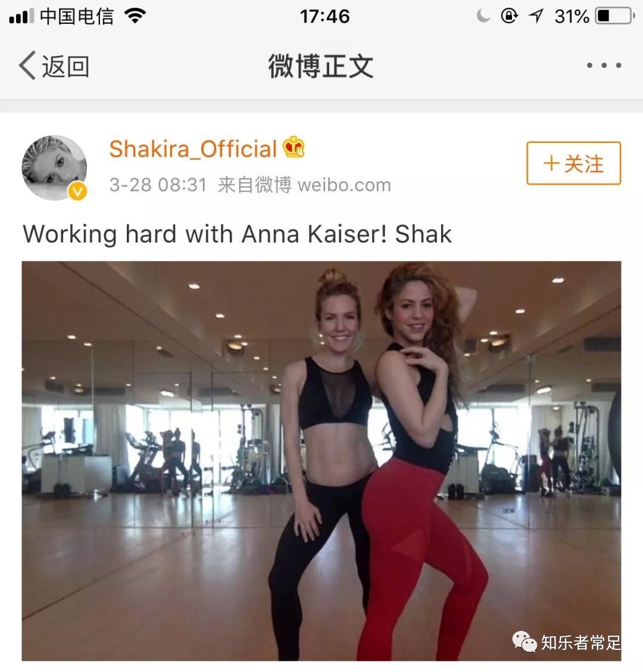
Task: Tap the cellular signal bars icon
Action: (x=21, y=17)
